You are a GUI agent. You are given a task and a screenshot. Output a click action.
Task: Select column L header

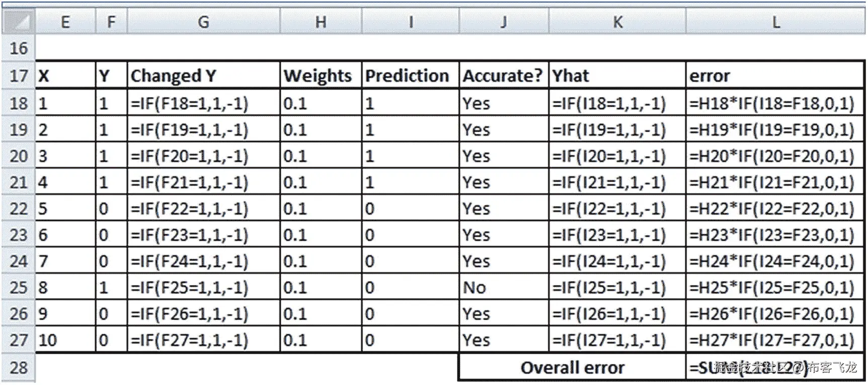click(x=775, y=22)
